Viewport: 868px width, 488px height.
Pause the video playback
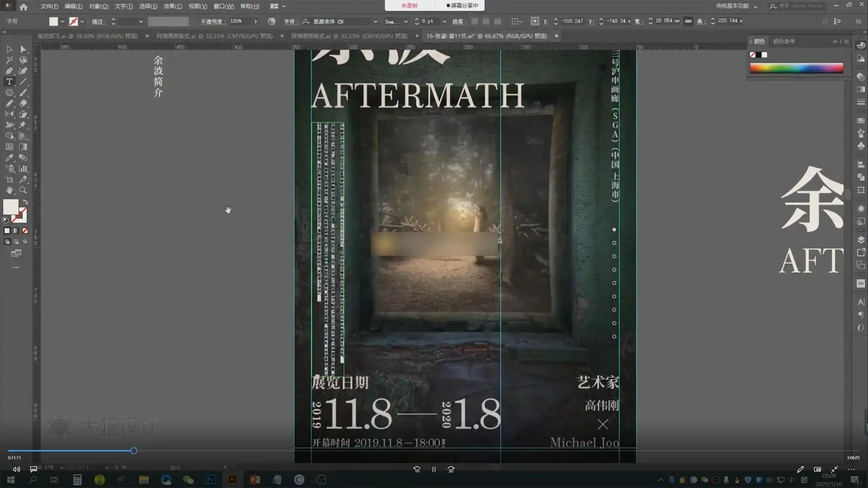pyautogui.click(x=434, y=469)
